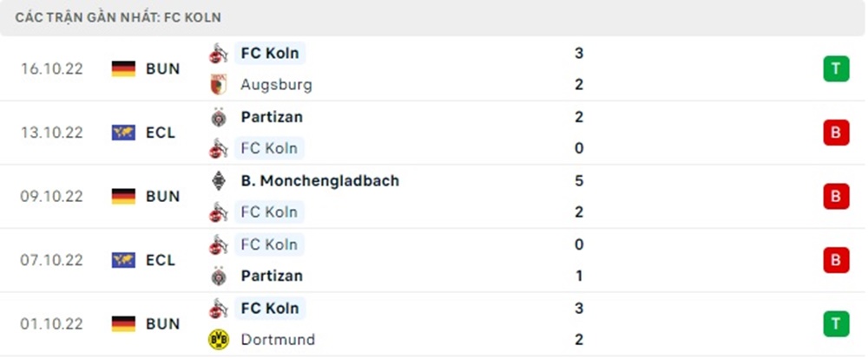Image resolution: width=868 pixels, height=358 pixels.
Task: Click the Augsburg club crest
Action: coord(219,85)
